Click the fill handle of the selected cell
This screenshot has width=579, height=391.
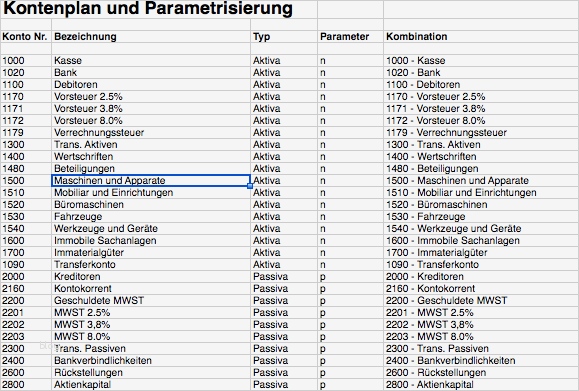(x=250, y=186)
